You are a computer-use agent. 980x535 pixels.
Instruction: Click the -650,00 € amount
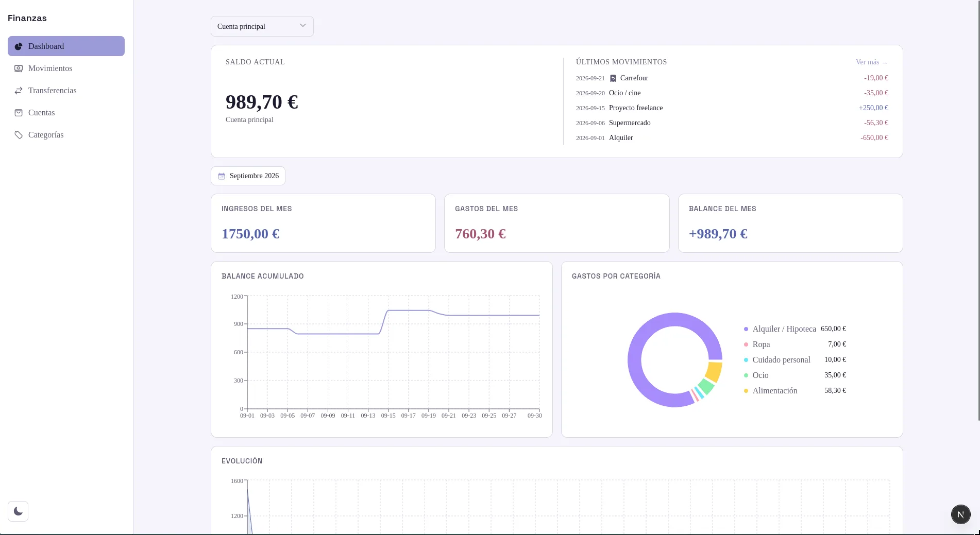coord(874,138)
